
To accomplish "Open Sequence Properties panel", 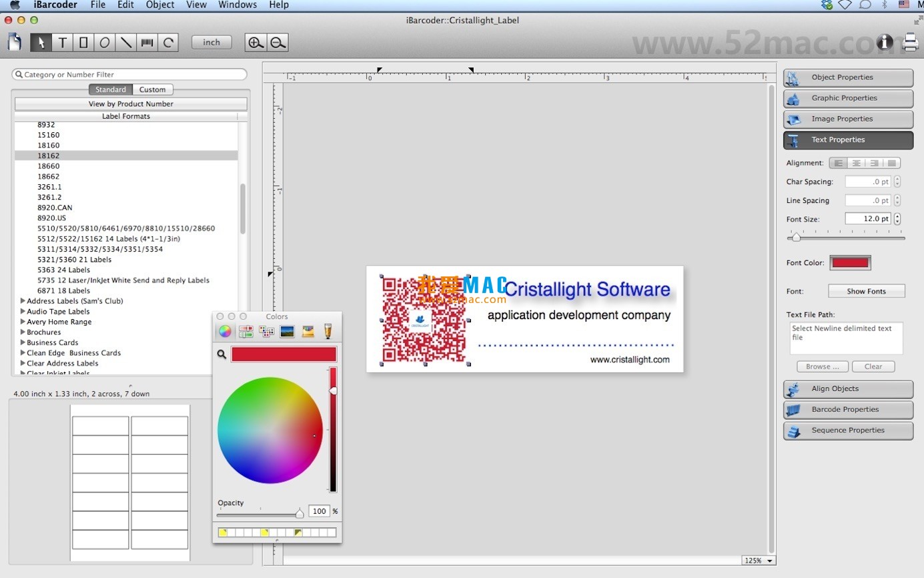I will tap(848, 430).
